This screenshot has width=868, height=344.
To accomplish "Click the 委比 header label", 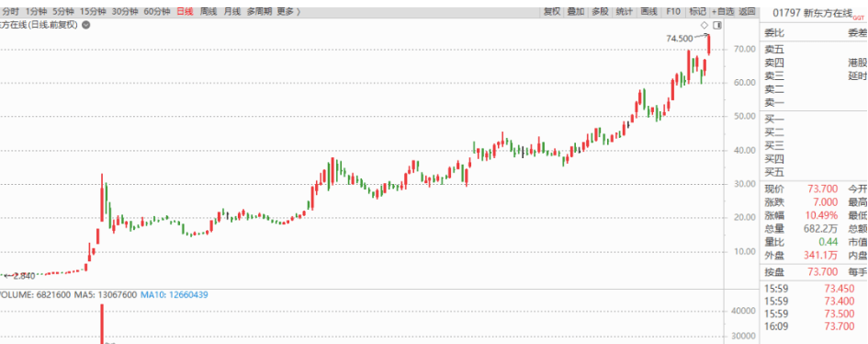I will tap(774, 33).
